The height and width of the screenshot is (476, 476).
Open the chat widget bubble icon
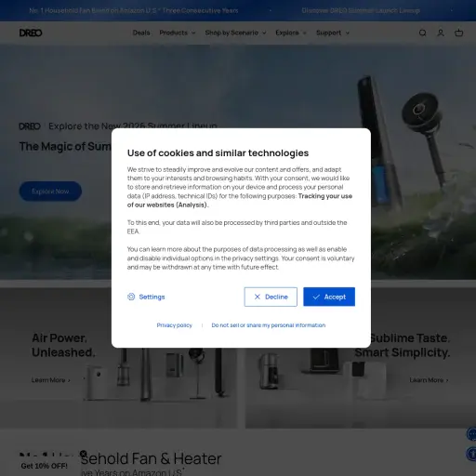click(471, 433)
